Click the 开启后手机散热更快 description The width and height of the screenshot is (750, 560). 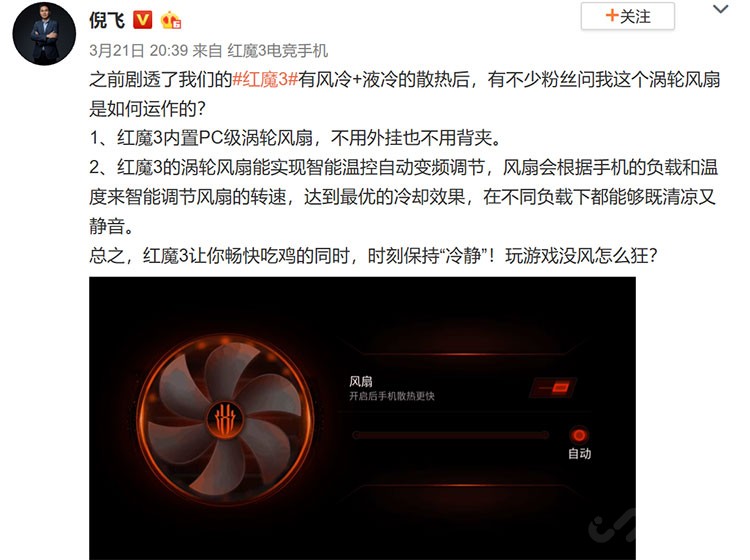tap(392, 396)
